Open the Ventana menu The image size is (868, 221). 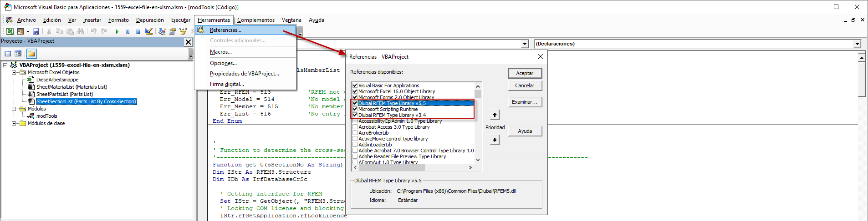click(x=291, y=20)
